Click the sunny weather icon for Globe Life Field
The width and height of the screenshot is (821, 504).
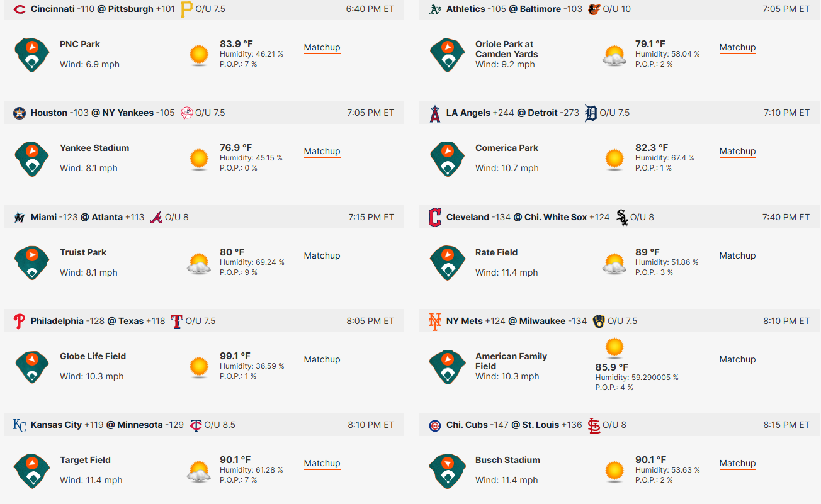pyautogui.click(x=199, y=367)
